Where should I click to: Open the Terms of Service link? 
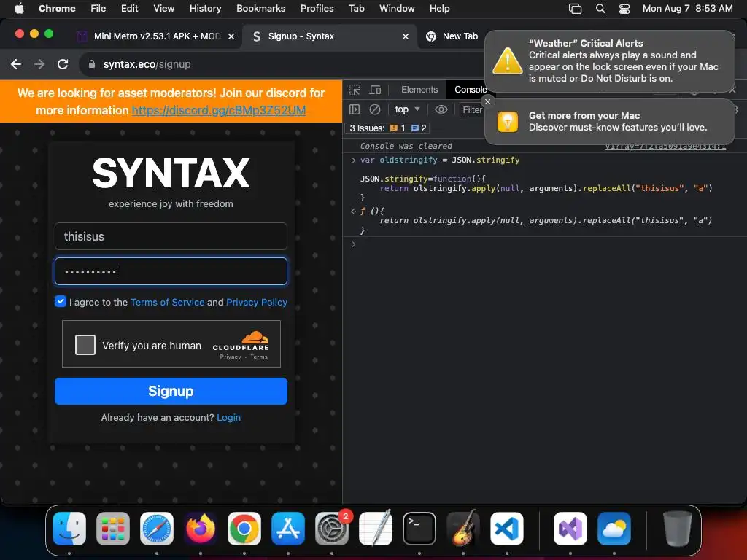pyautogui.click(x=167, y=302)
